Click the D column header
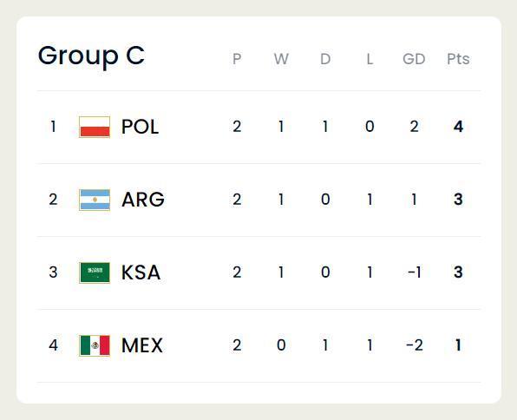 pyautogui.click(x=325, y=59)
